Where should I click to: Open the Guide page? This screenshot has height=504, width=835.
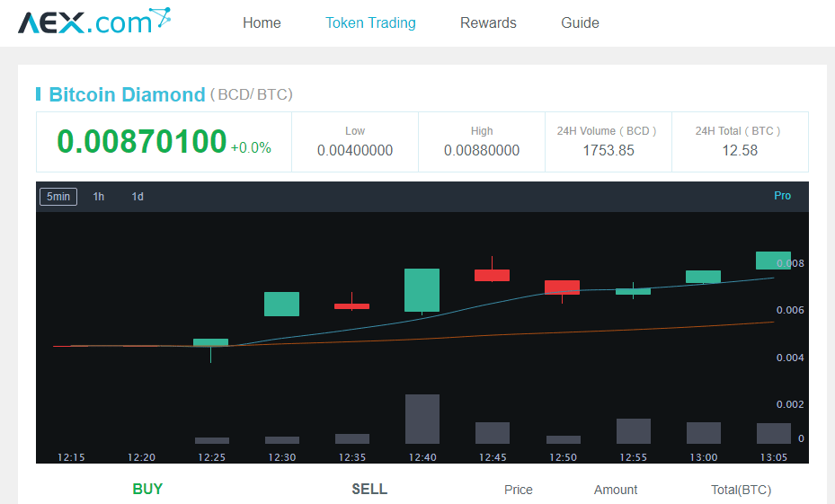(580, 23)
